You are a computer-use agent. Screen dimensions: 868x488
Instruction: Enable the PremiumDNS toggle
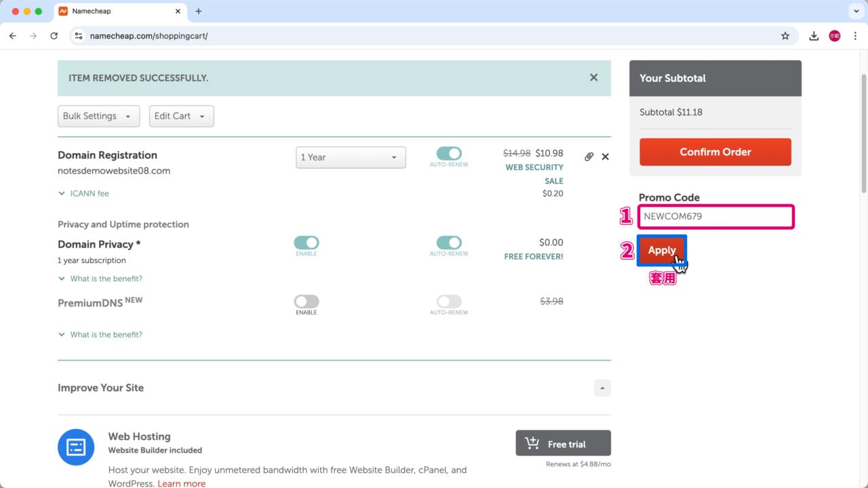[x=307, y=302]
